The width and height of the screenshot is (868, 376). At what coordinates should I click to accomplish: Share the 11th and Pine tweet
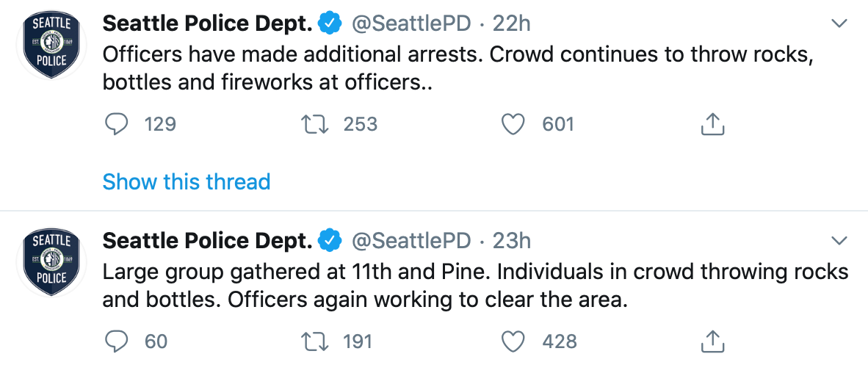[712, 341]
